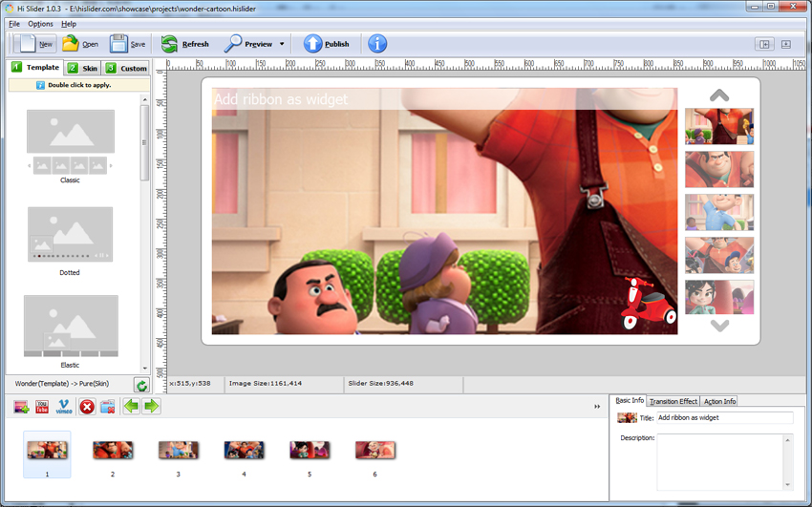Click the Description scroll-down arrow

click(788, 485)
